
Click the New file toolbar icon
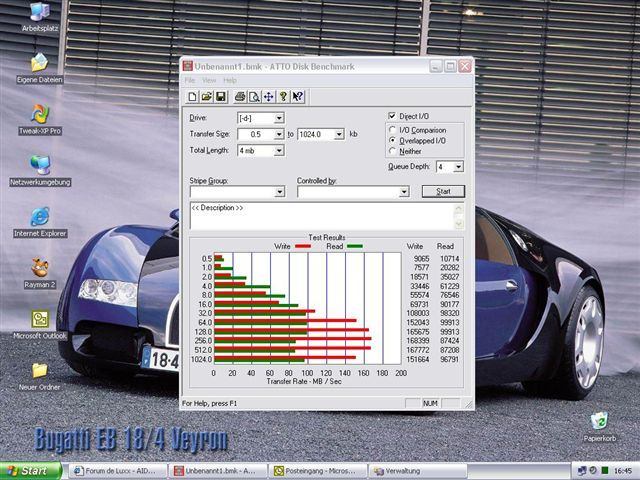[x=193, y=97]
